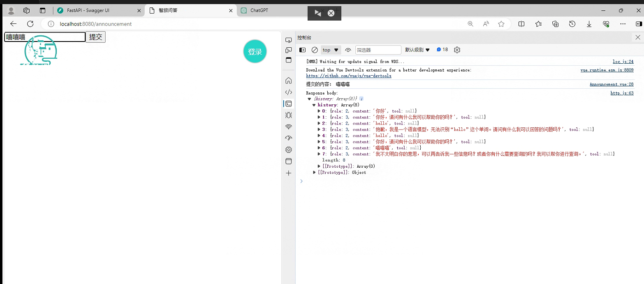Toggle the console sidebar panel

pos(302,50)
